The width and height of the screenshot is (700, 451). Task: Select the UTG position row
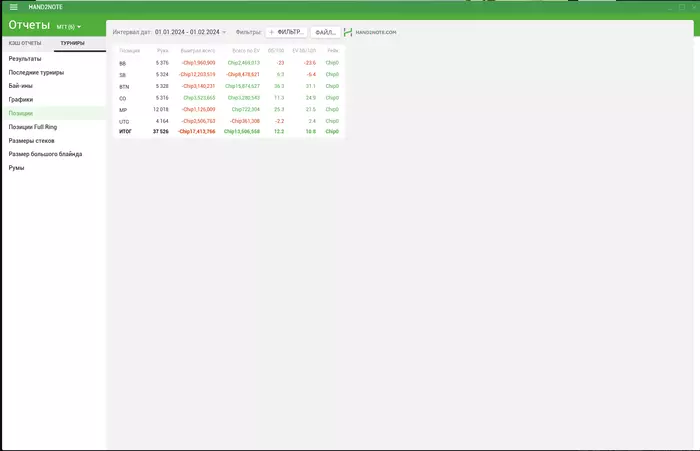229,121
